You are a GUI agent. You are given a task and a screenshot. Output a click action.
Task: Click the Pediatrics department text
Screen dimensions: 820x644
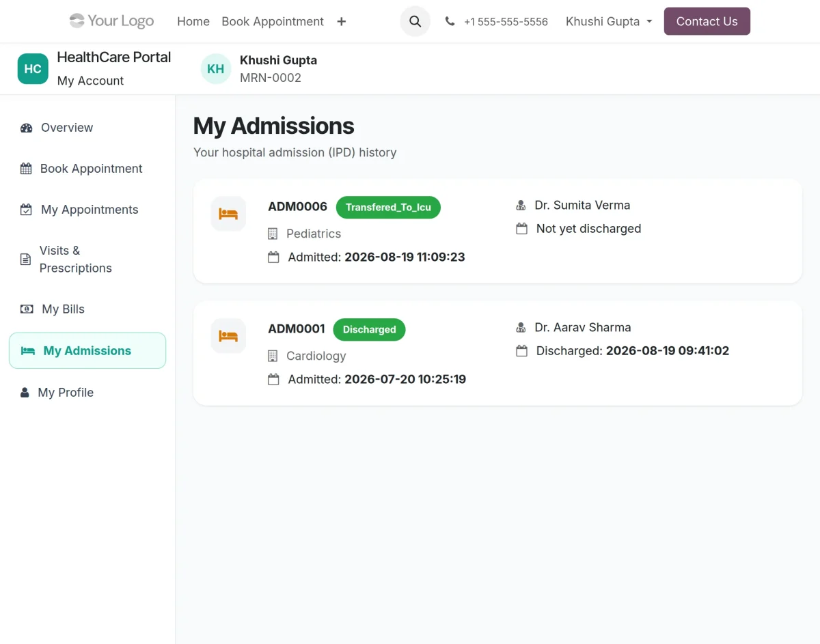coord(314,234)
